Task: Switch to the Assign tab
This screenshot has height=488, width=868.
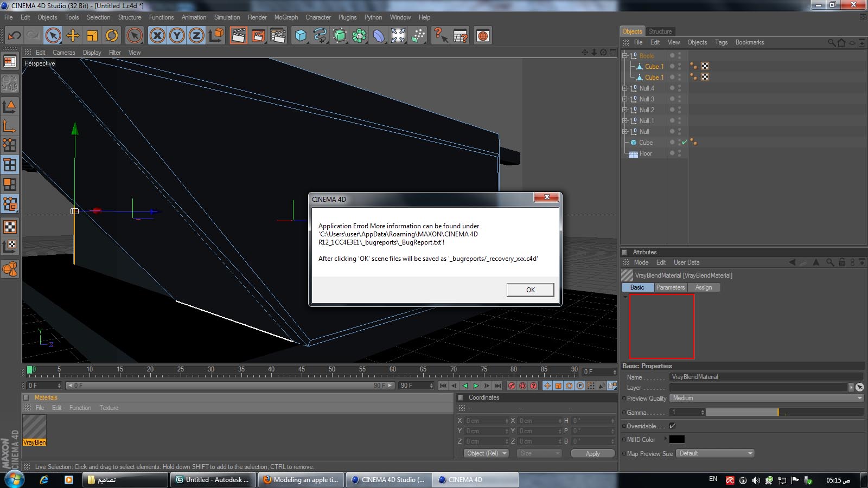Action: pos(704,287)
